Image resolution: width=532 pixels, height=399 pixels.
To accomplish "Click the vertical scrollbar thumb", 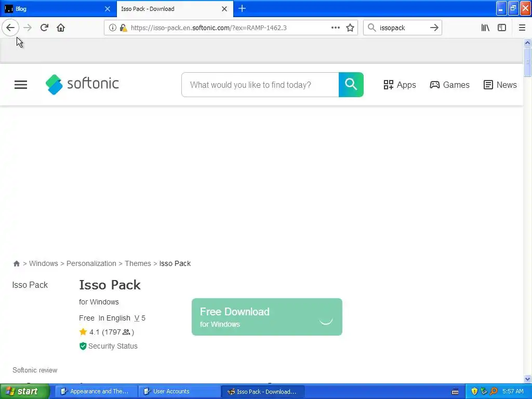I will coord(528,62).
